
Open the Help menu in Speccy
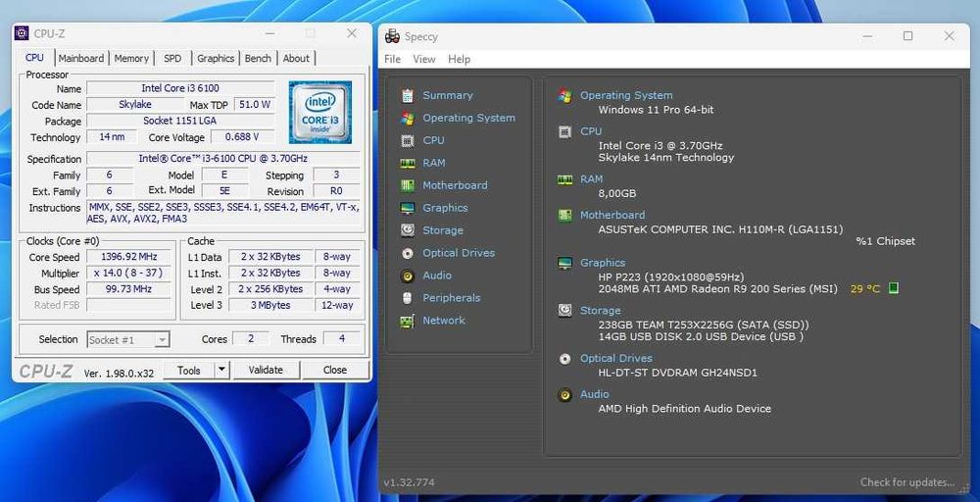[459, 60]
